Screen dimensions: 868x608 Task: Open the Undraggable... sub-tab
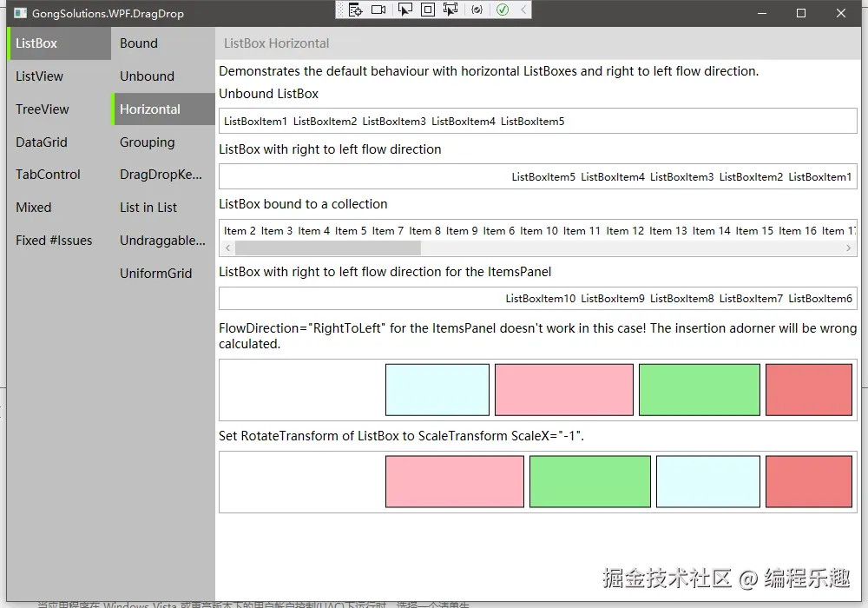coord(163,241)
